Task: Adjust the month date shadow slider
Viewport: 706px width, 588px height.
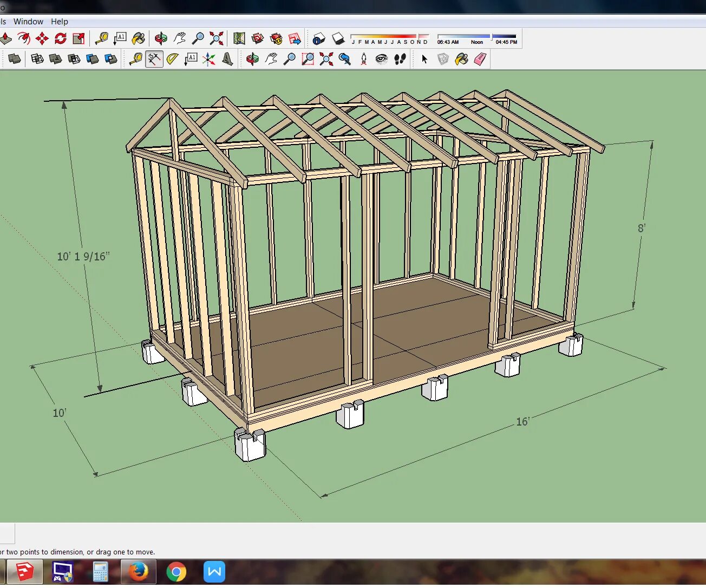Action: click(390, 36)
